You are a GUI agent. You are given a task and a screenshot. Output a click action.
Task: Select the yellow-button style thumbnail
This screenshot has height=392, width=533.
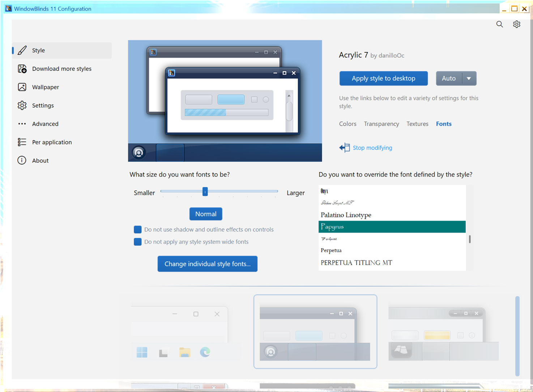pyautogui.click(x=444, y=333)
